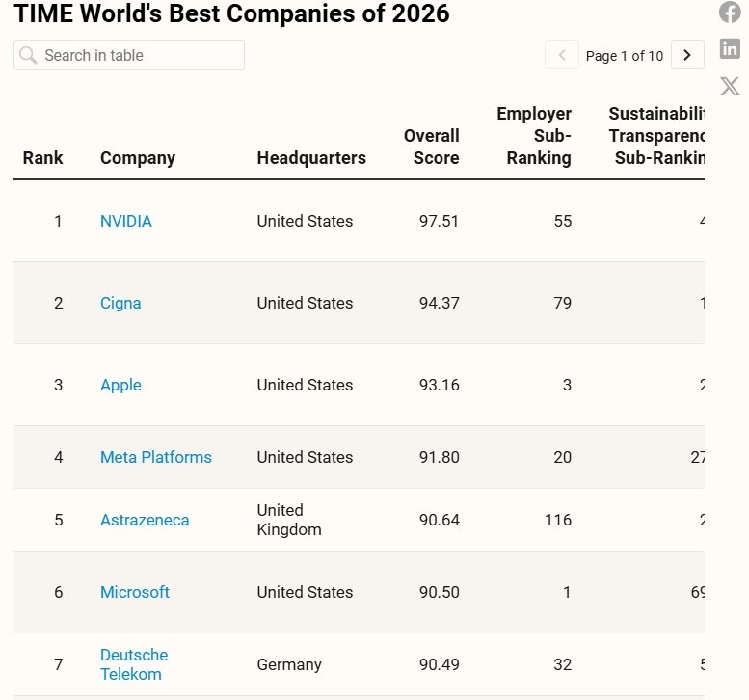The width and height of the screenshot is (749, 700).
Task: Sort by the Headquarters column header
Action: pyautogui.click(x=311, y=158)
